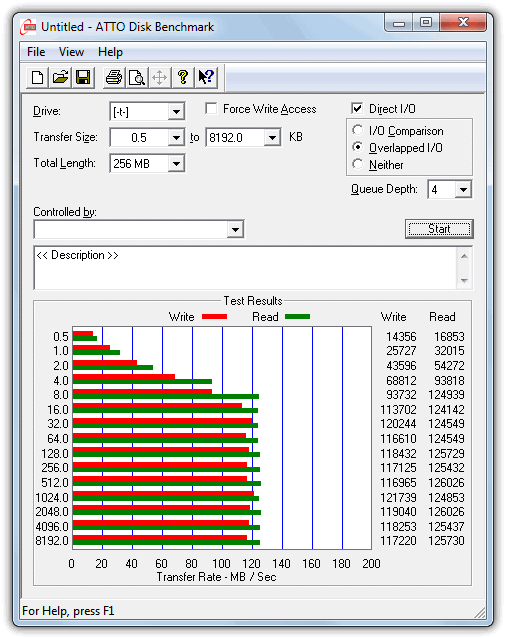Click the read value 125730

coord(446,541)
